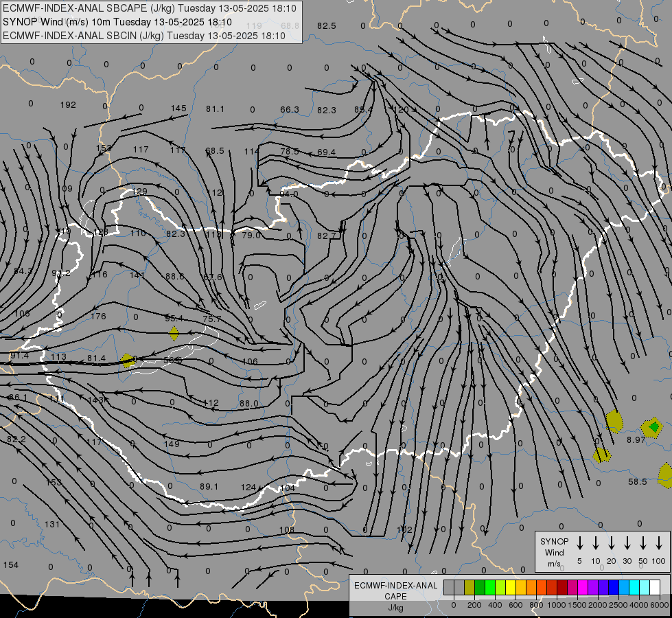This screenshot has height=618, width=672.
Task: Click the wind arrow above 20 in legend
Action: (x=611, y=543)
